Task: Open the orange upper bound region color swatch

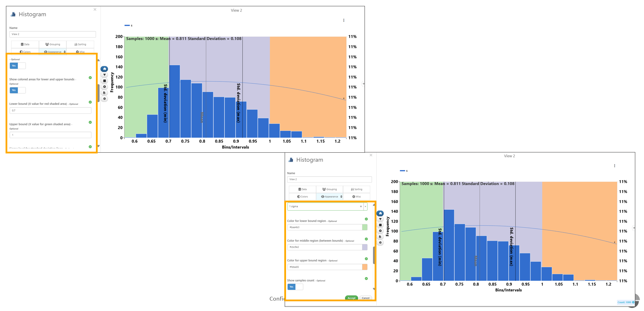Action: [365, 267]
